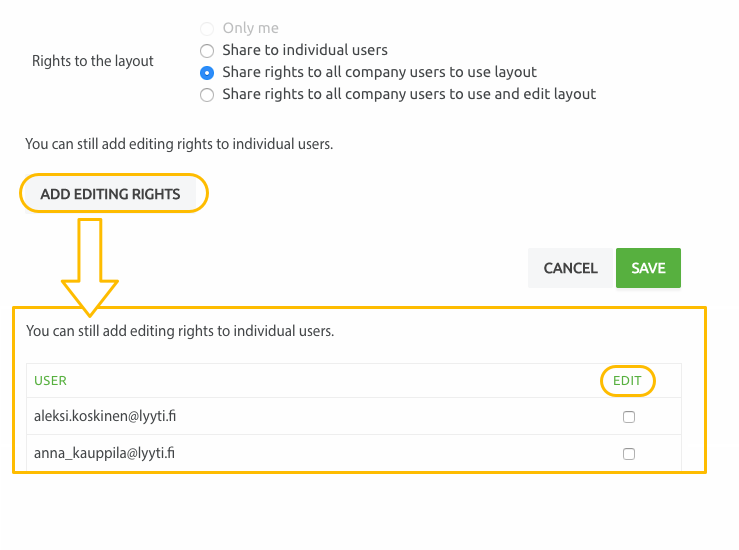739x550 pixels.
Task: Enable the radio button to use and edit layout
Action: 207,95
